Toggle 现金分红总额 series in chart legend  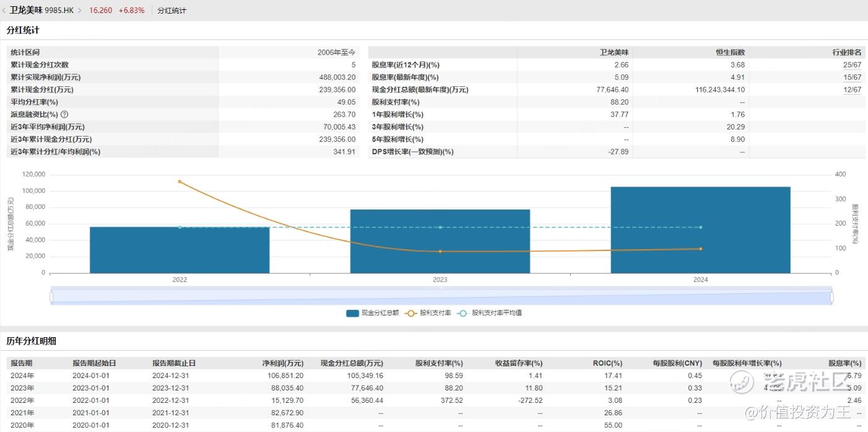[372, 313]
